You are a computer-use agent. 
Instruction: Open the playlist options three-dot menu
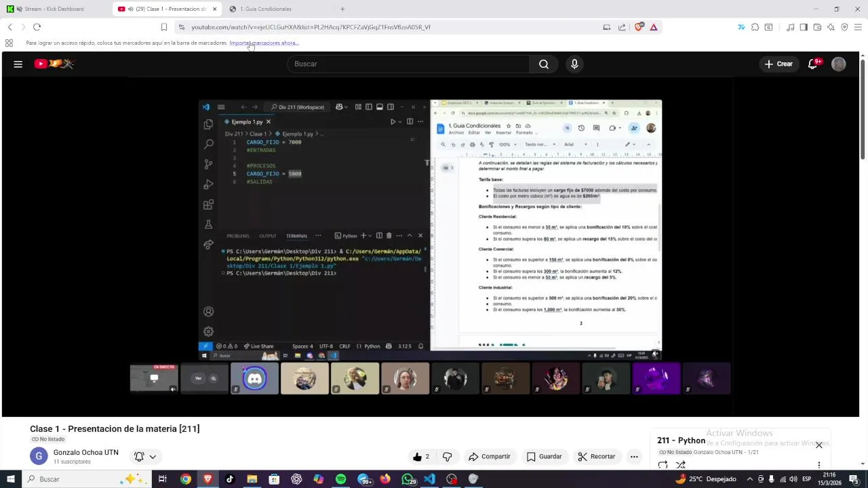(819, 465)
